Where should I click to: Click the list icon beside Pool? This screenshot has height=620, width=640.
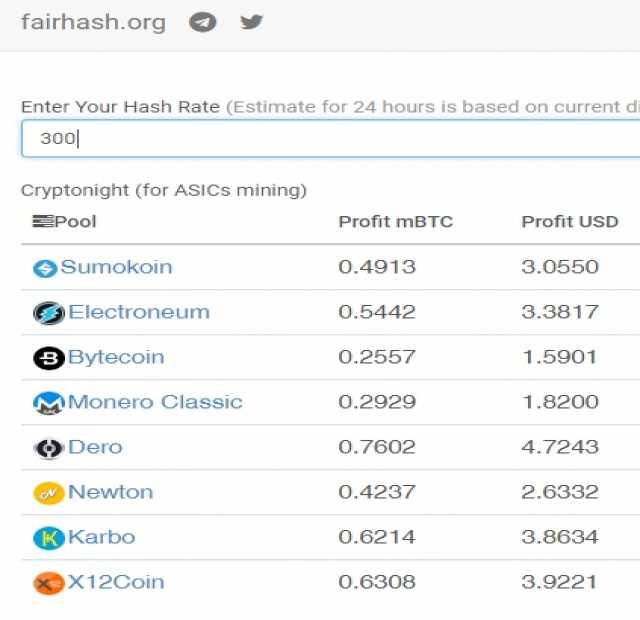tap(43, 221)
